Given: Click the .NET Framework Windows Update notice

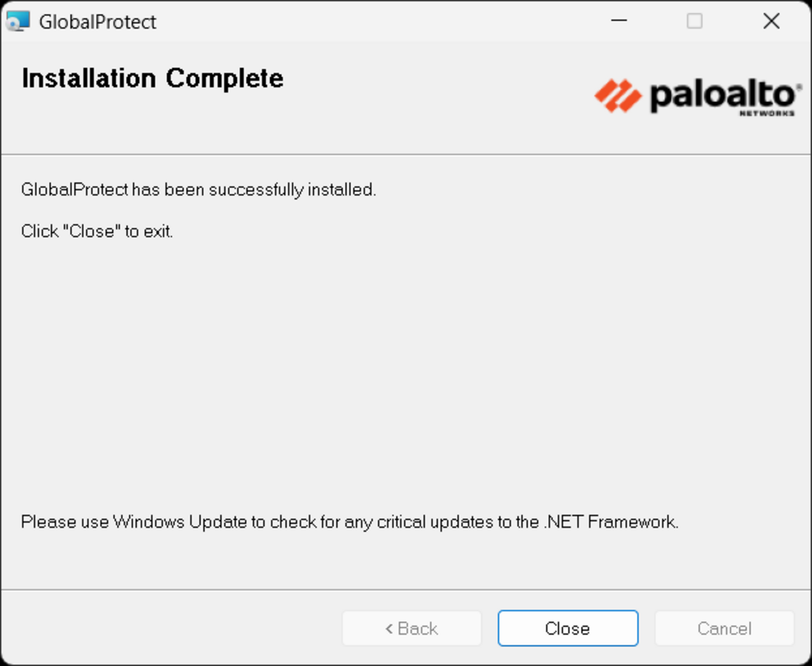Looking at the screenshot, I should click(349, 522).
